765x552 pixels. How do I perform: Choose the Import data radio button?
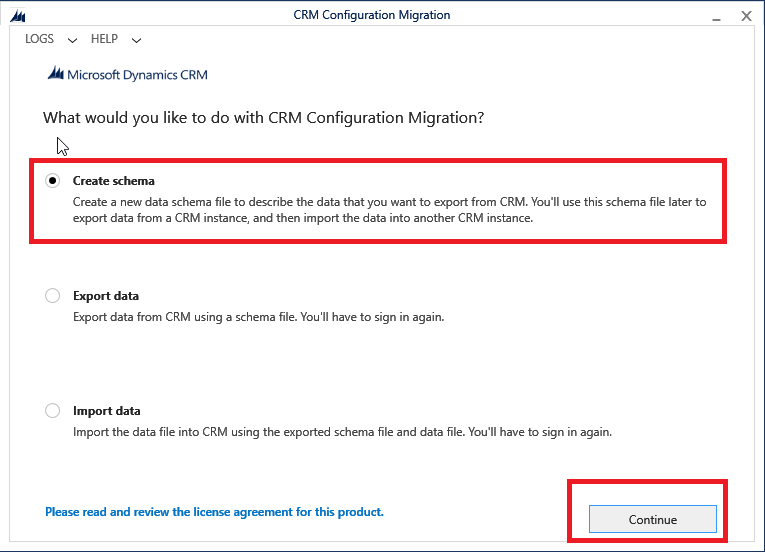pyautogui.click(x=52, y=411)
